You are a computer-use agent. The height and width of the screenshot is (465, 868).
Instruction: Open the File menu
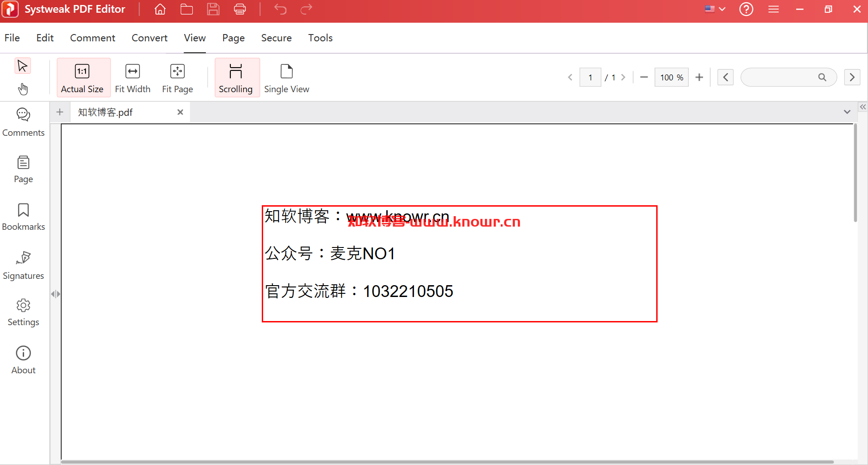pos(12,38)
